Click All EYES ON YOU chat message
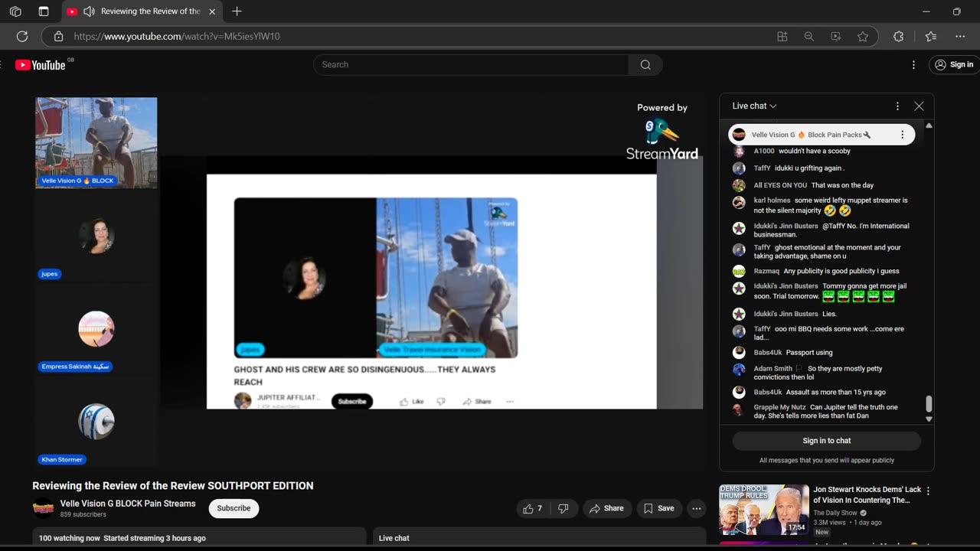 coord(842,185)
